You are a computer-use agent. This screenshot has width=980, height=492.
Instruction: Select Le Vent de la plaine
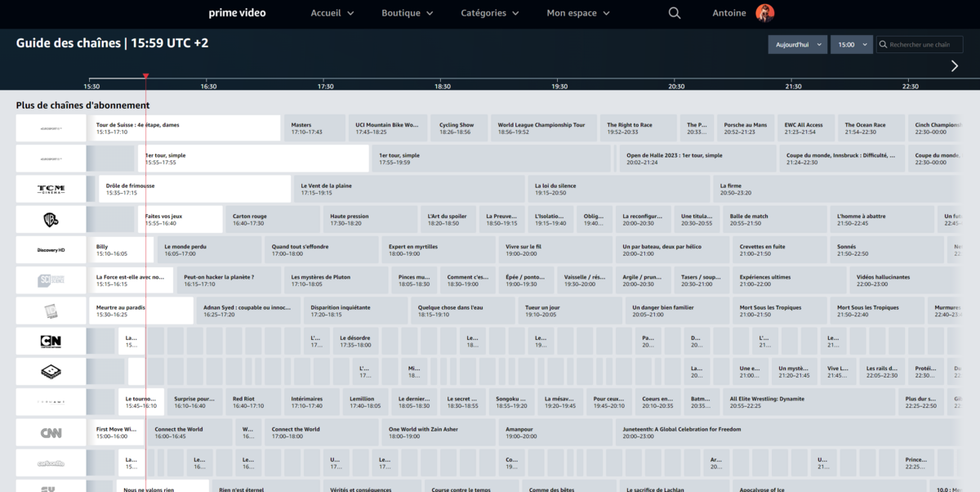tap(410, 189)
